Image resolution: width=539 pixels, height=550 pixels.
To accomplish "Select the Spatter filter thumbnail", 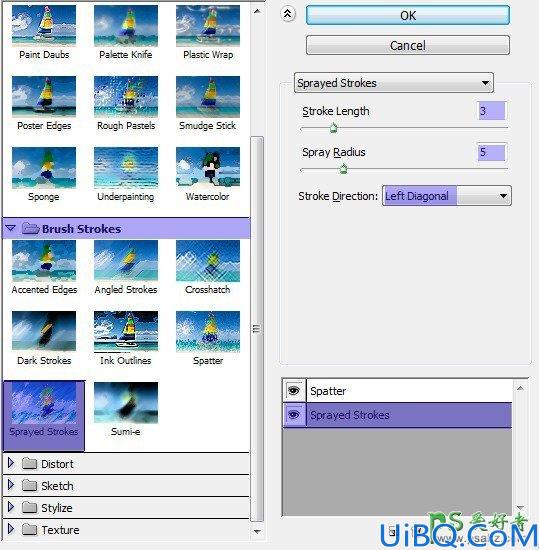I will [x=208, y=331].
